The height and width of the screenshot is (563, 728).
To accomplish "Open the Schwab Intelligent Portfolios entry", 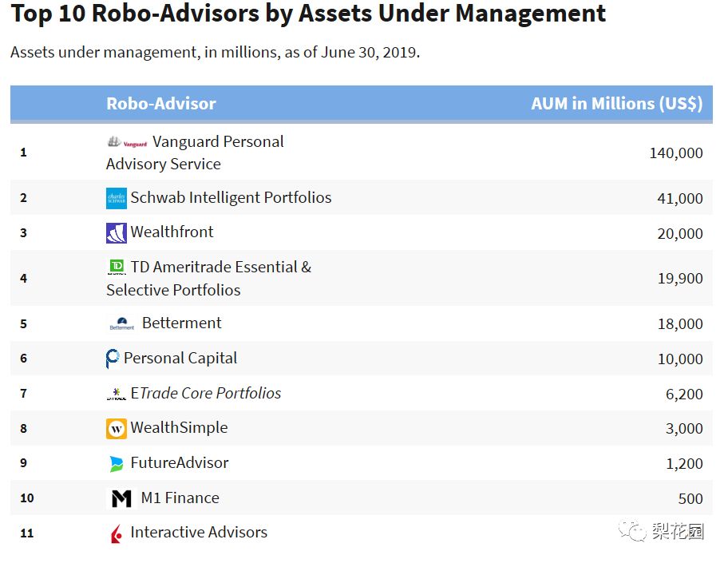I will point(231,197).
